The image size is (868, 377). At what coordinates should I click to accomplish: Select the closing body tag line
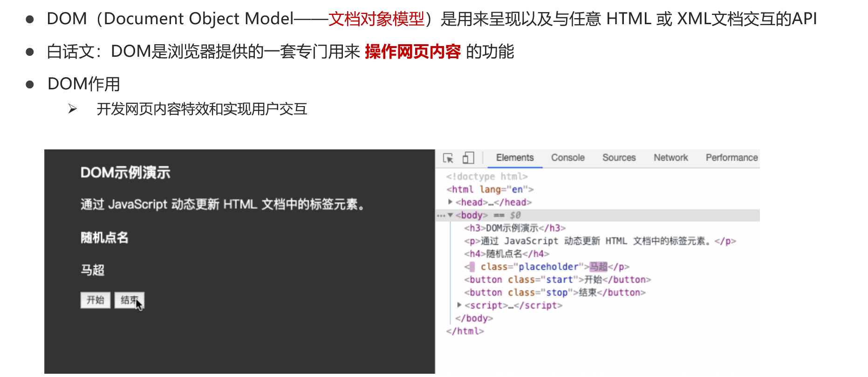[x=474, y=318]
